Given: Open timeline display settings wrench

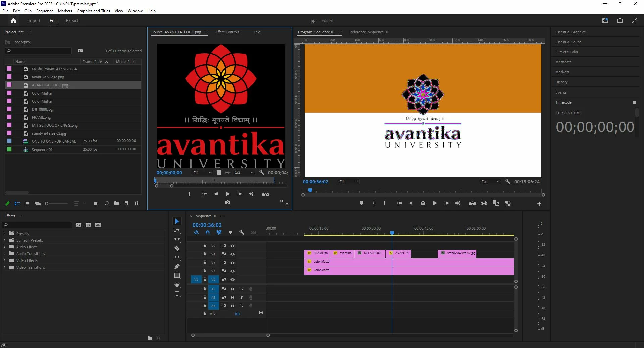Looking at the screenshot, I should 241,232.
